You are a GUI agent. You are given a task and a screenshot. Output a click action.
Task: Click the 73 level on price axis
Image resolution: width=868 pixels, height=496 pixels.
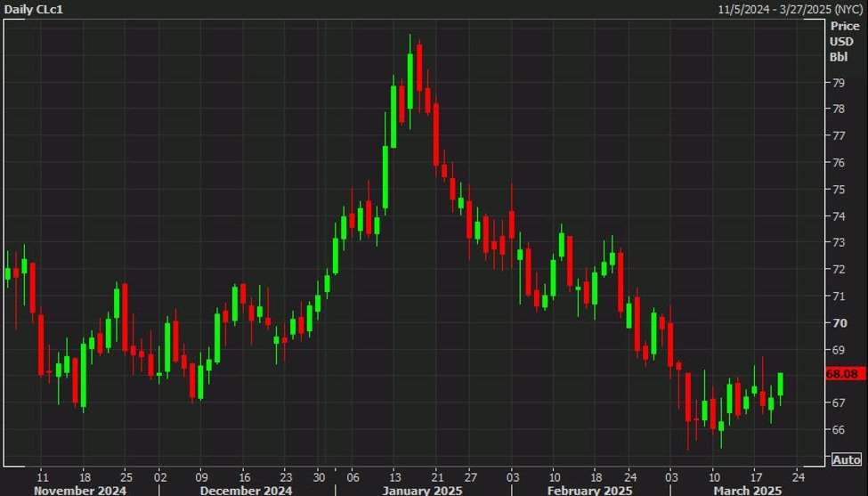click(838, 243)
